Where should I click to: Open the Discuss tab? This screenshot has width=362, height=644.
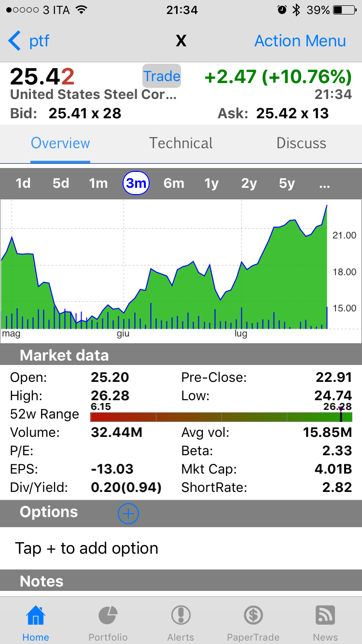301,143
